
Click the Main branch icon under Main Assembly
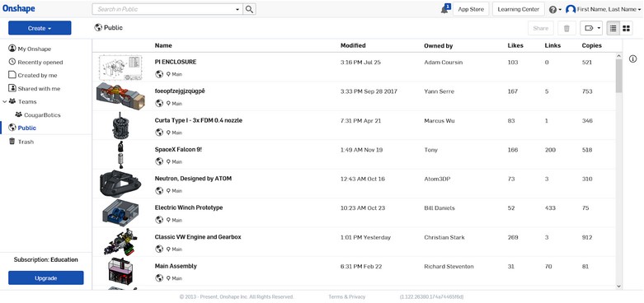click(x=168, y=278)
